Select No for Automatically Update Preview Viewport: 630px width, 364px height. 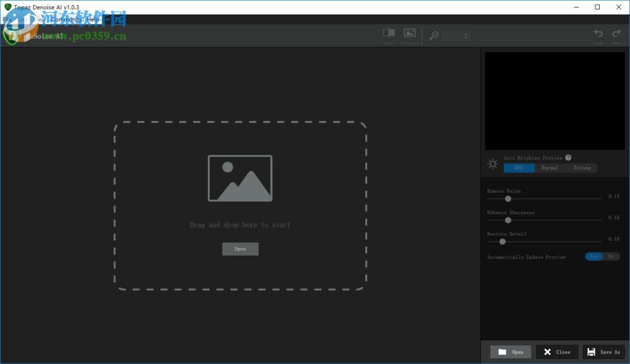[x=611, y=256]
